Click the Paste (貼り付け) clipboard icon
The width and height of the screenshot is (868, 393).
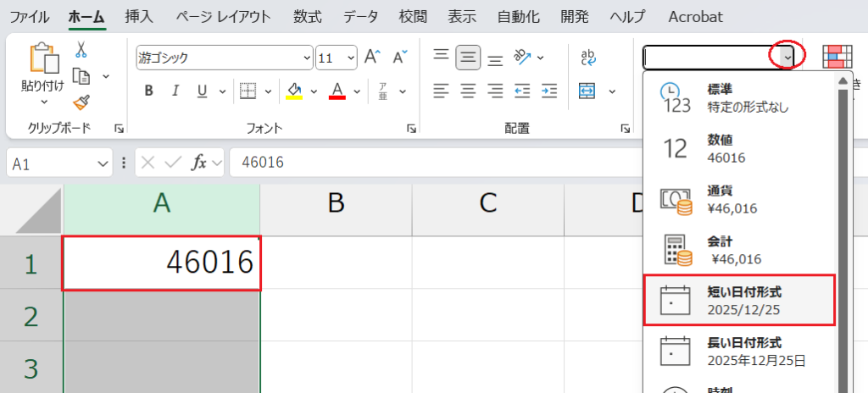(44, 58)
